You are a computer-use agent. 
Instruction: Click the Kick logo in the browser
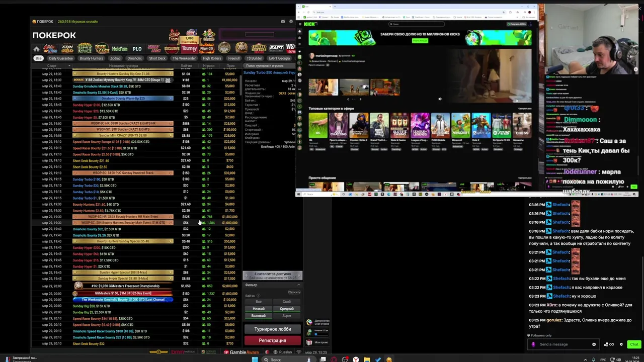(x=310, y=24)
